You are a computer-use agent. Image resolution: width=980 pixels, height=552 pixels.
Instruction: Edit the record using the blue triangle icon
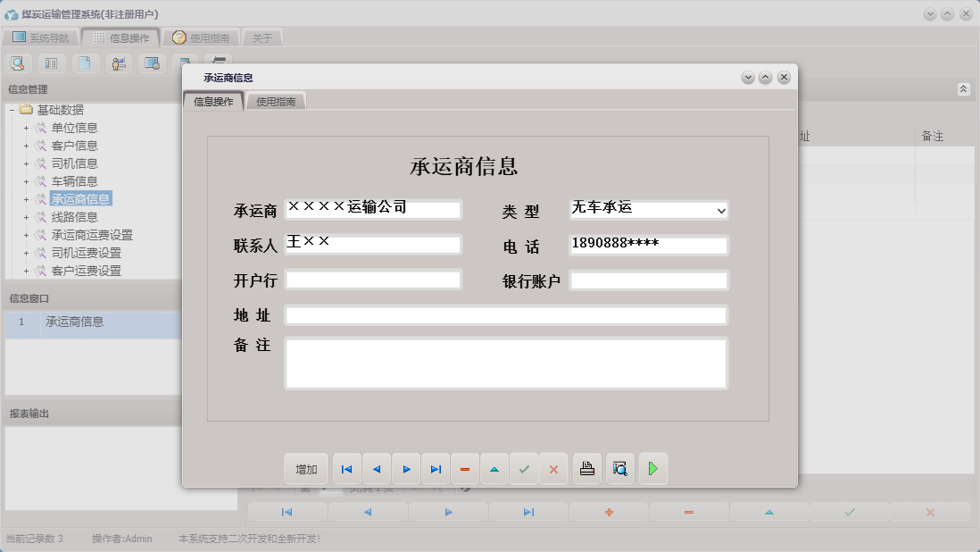494,468
